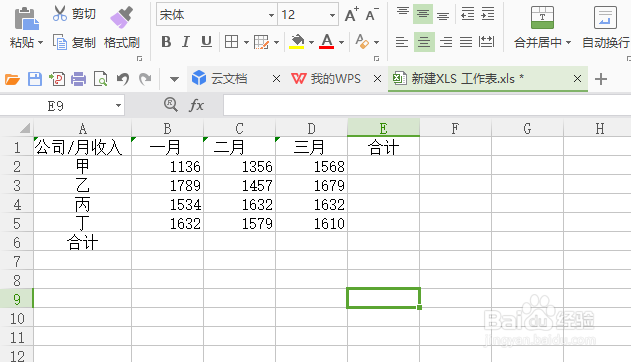Expand the clear formatting dropdown arrow
This screenshot has width=631, height=362.
(377, 42)
